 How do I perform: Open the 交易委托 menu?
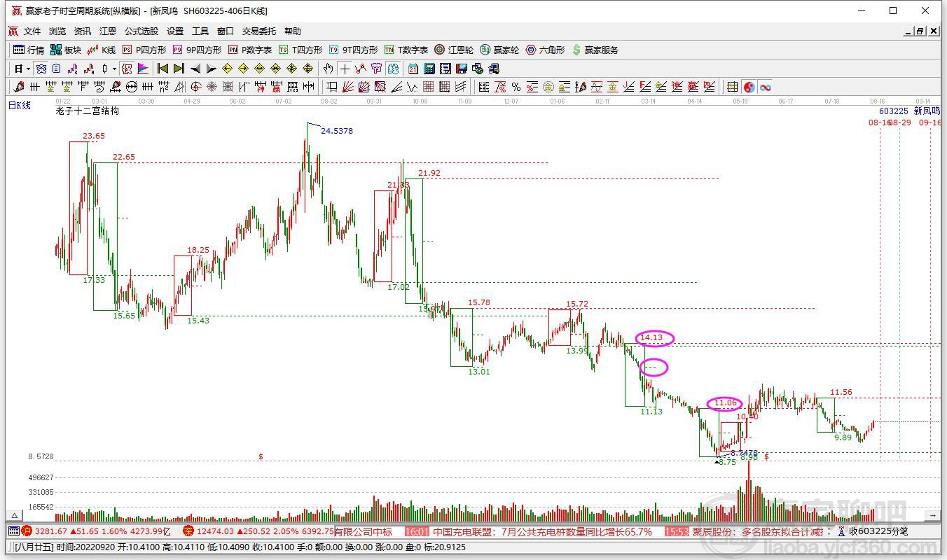click(x=259, y=31)
